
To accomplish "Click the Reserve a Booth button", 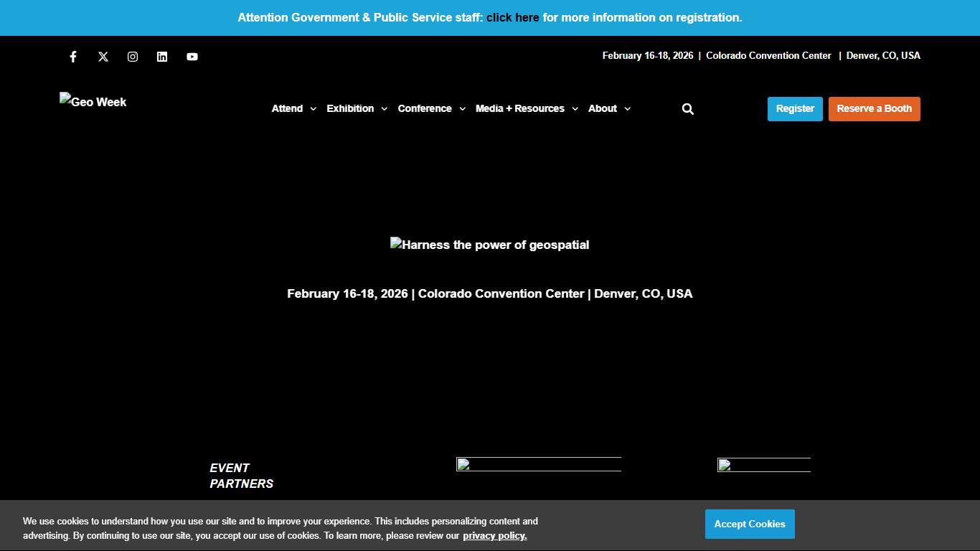I will [874, 109].
